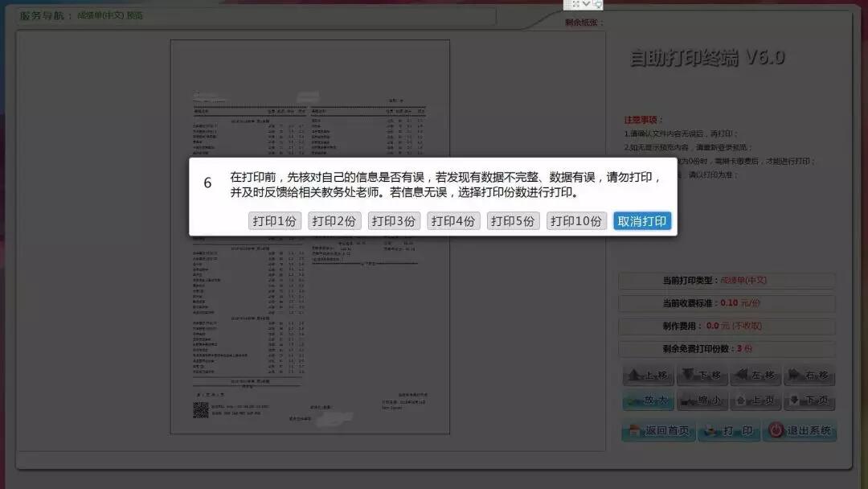Expand the chevron dropdown in top floating toolbar
This screenshot has height=489, width=868.
point(587,4)
